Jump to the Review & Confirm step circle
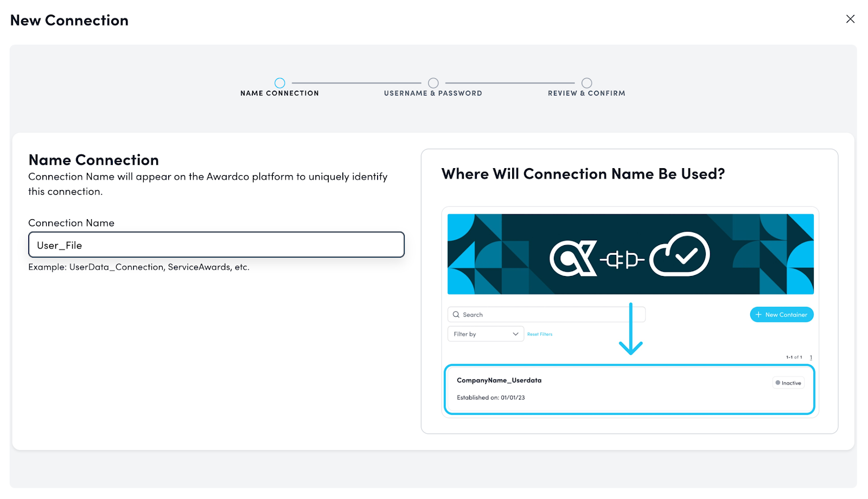 pyautogui.click(x=586, y=83)
